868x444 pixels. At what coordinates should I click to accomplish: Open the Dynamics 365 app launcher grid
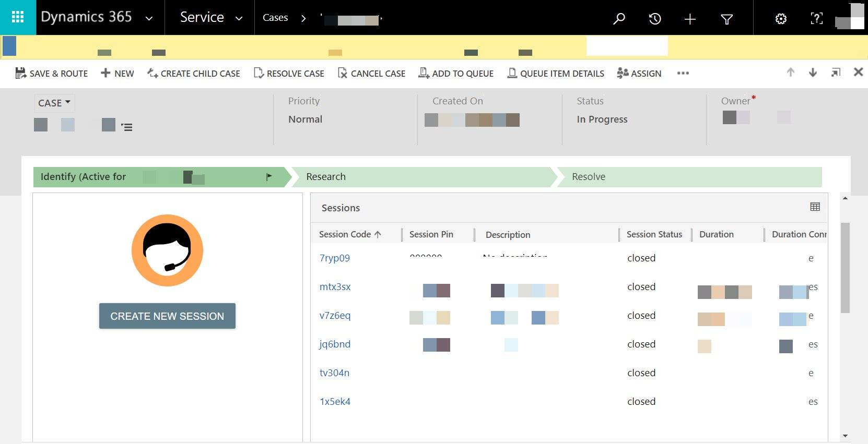point(18,17)
